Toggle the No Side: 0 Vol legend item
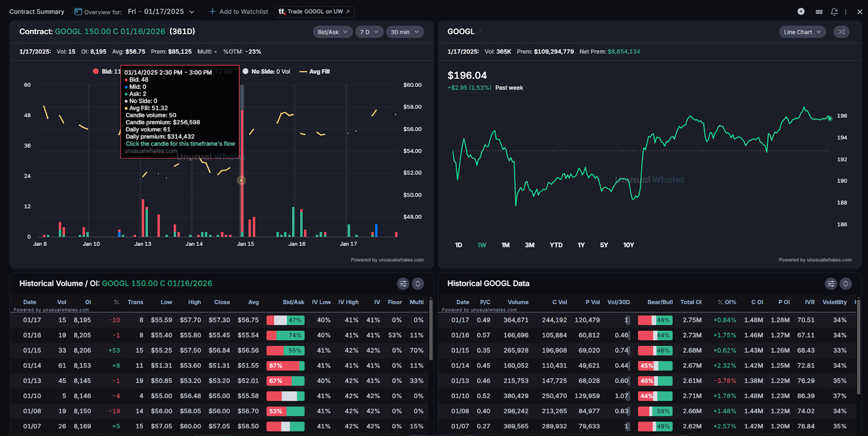The image size is (868, 436). pos(266,71)
